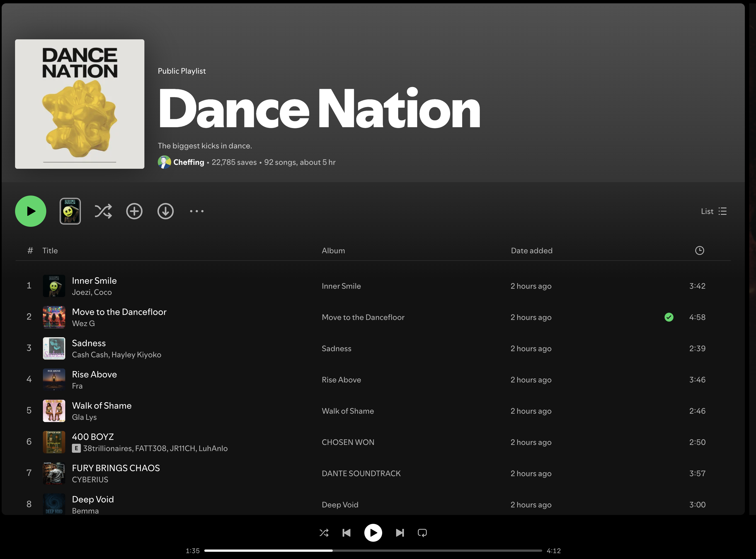The height and width of the screenshot is (559, 756).
Task: Open the three-dots more options menu
Action: pyautogui.click(x=197, y=211)
